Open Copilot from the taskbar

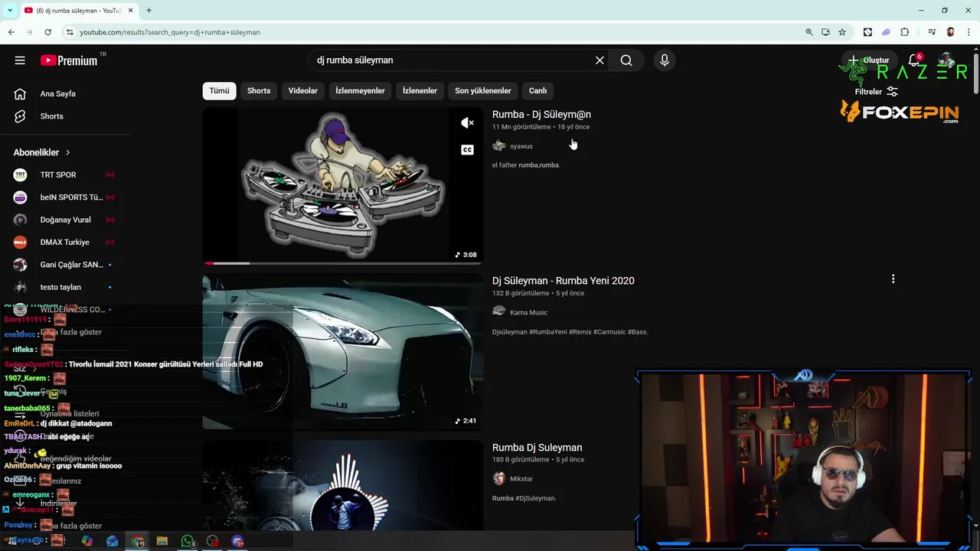[x=87, y=541]
